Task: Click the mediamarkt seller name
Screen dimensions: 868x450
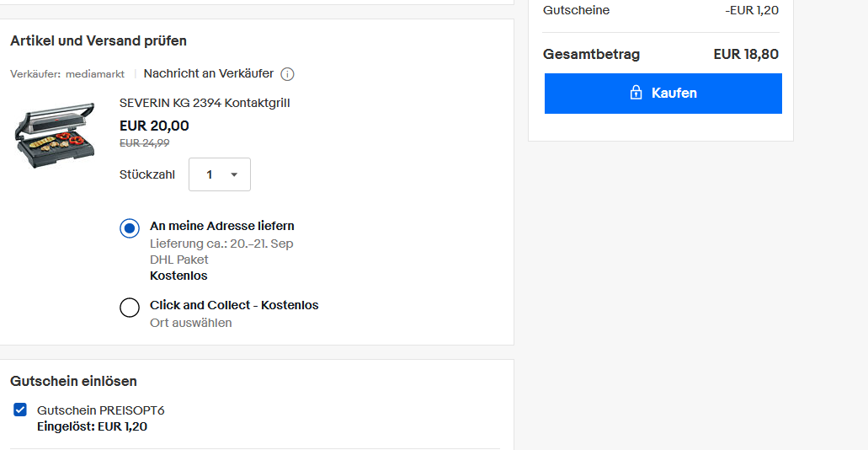Action: click(x=96, y=74)
